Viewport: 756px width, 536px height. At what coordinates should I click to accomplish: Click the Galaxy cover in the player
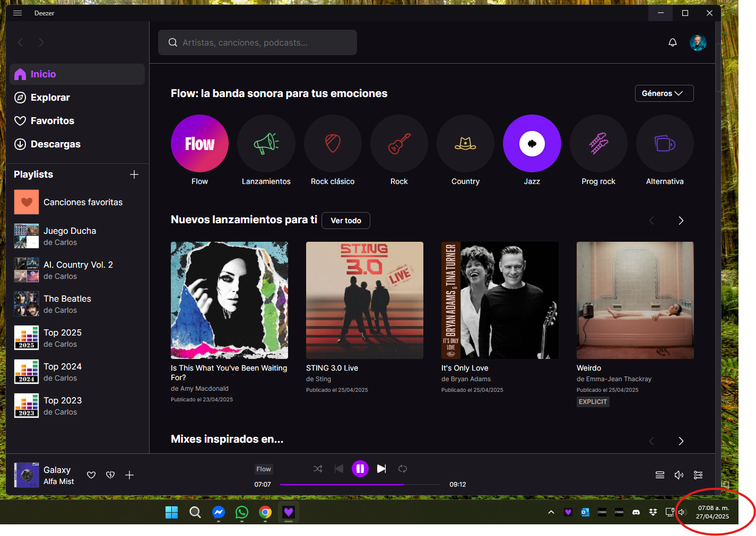click(x=27, y=475)
